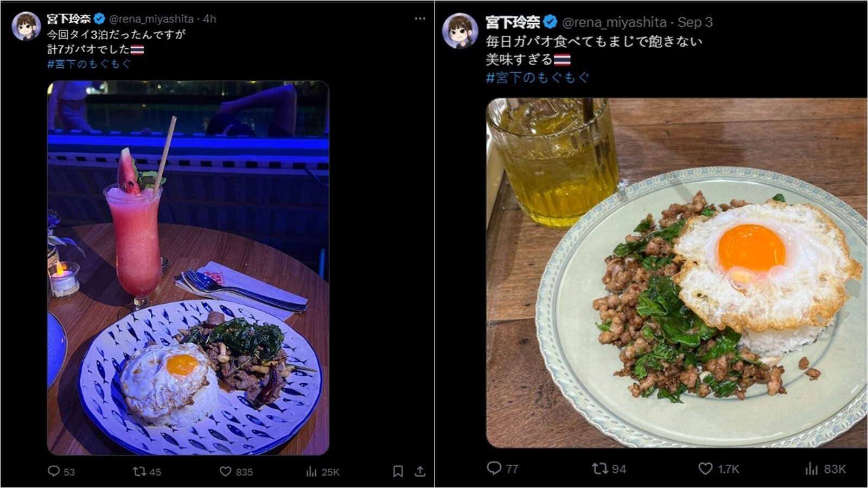This screenshot has height=488, width=868.
Task: Retweet the left post showing 45 reposts
Action: pos(147,471)
